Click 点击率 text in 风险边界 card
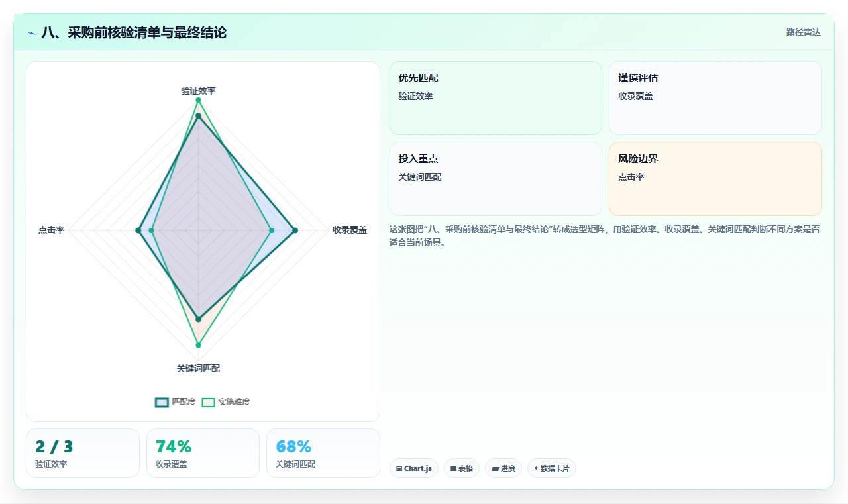Image resolution: width=848 pixels, height=504 pixels. [x=631, y=177]
